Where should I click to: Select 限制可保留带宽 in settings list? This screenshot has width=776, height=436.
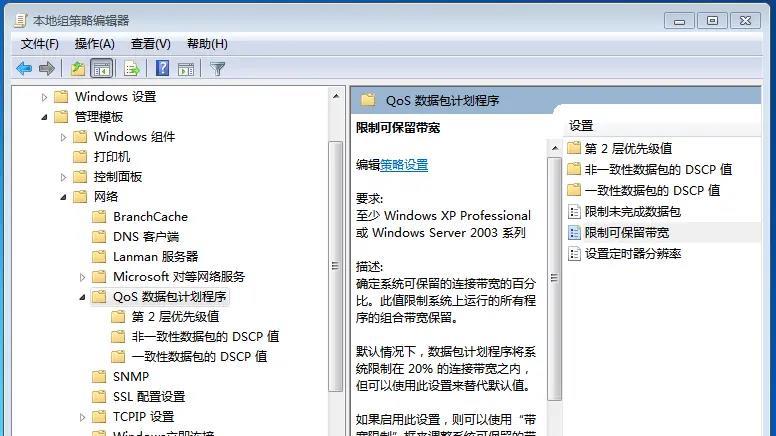pos(627,233)
